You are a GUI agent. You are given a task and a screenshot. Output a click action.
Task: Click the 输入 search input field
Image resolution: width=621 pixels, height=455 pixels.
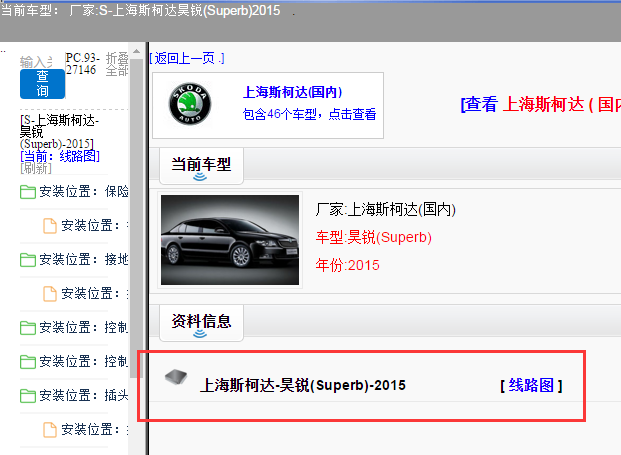[x=36, y=62]
